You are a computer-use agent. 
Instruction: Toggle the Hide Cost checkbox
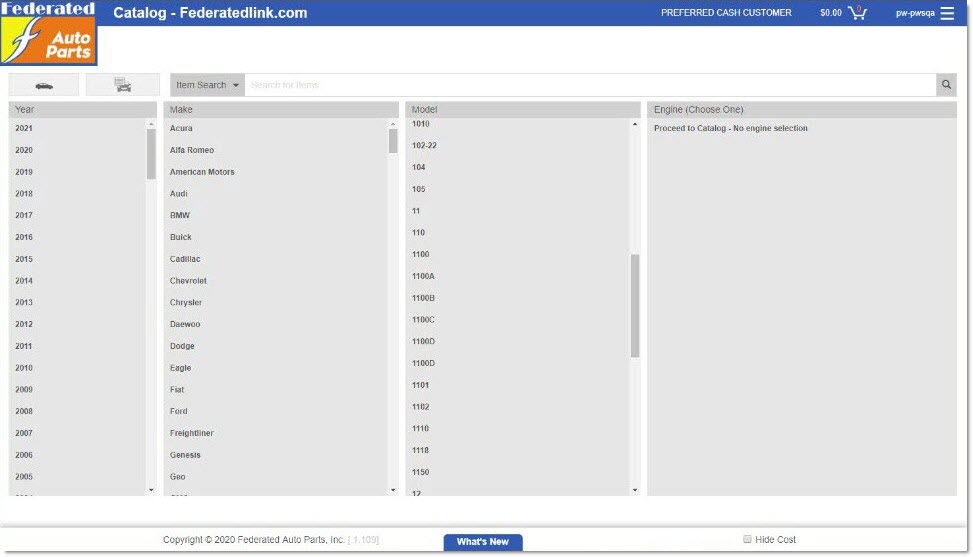[747, 540]
